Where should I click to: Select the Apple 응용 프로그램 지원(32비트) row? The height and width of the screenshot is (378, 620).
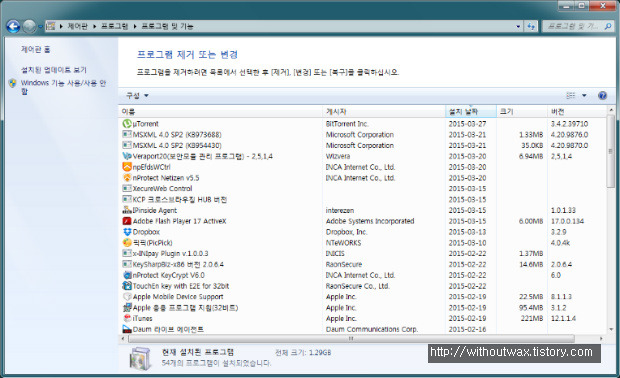[x=362, y=308]
